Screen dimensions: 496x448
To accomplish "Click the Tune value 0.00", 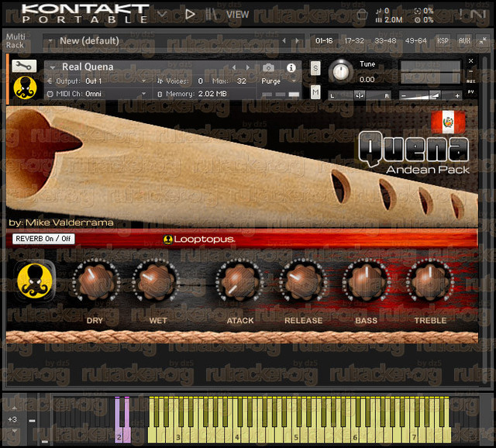I will tap(367, 79).
